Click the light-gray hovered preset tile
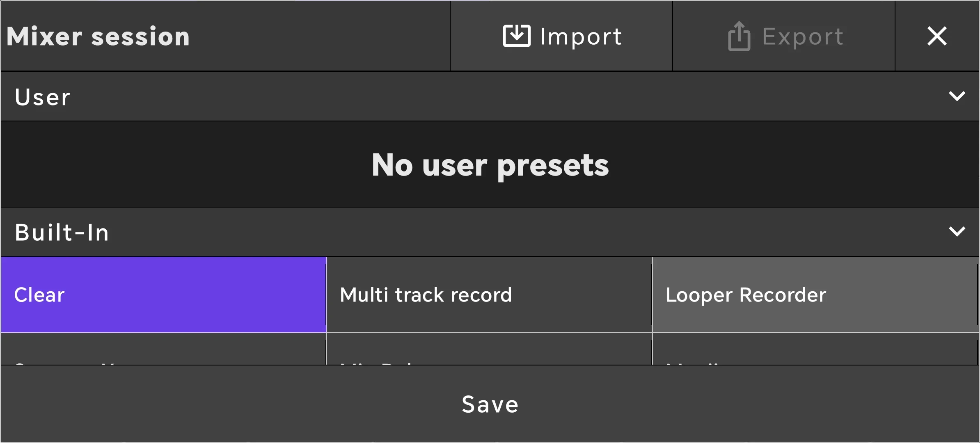Image resolution: width=980 pixels, height=443 pixels. pos(815,295)
